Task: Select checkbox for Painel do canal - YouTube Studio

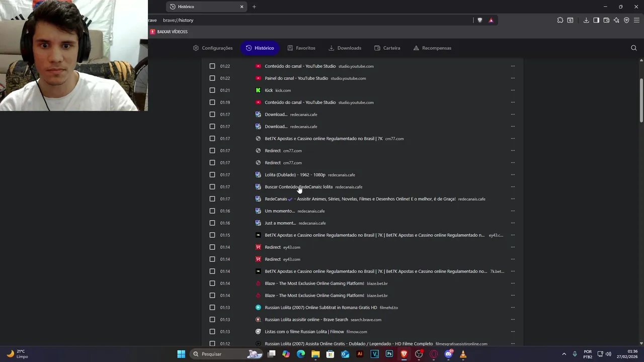Action: 212,78
